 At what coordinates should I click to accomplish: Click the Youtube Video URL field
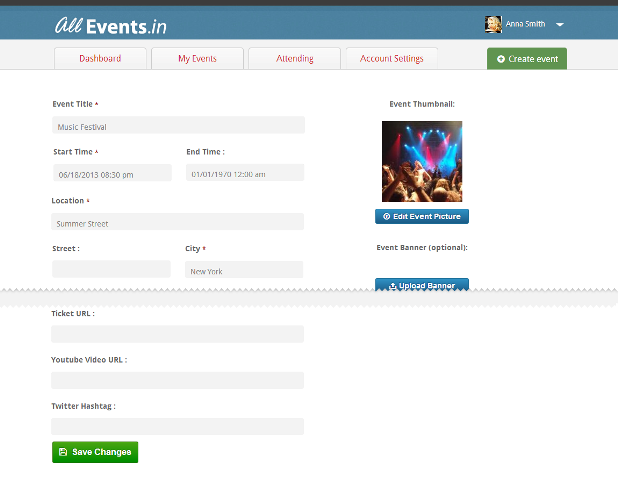point(178,380)
